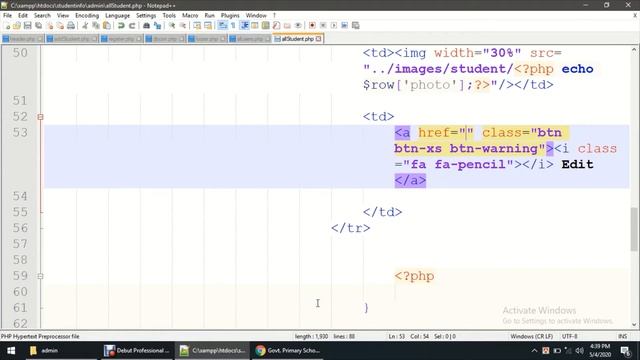The height and width of the screenshot is (360, 640).
Task: Start macro recording with the red icon
Action: [312, 25]
